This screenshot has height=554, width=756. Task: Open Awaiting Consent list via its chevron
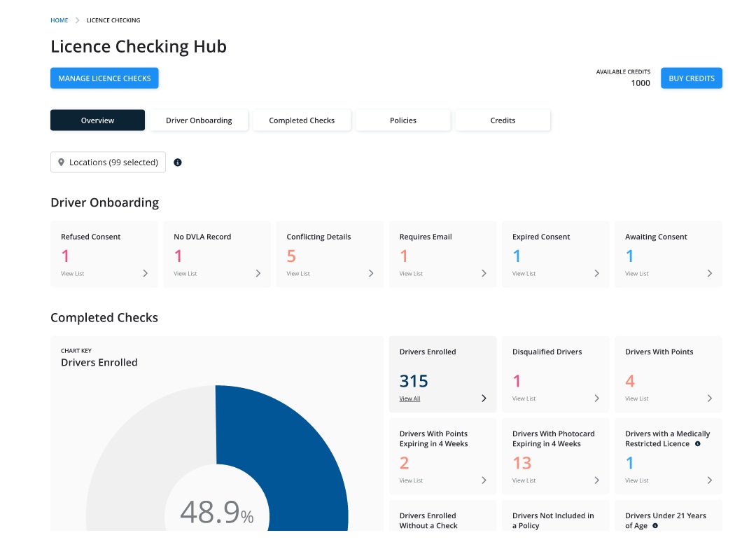(x=709, y=274)
